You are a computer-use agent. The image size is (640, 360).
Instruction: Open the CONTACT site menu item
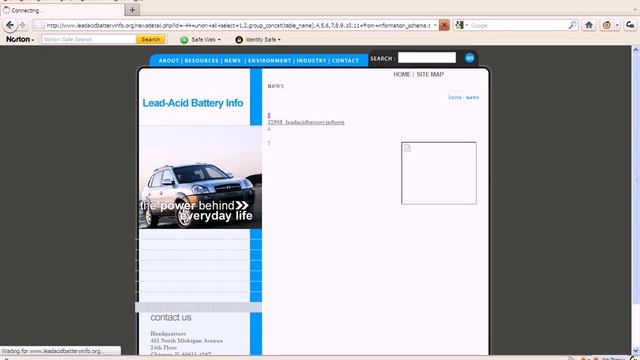(345, 60)
